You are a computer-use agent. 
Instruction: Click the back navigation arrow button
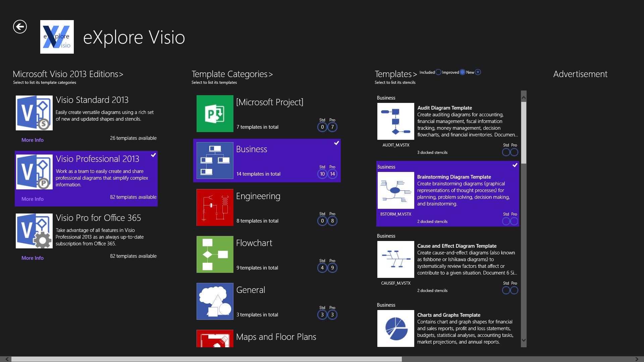20,26
